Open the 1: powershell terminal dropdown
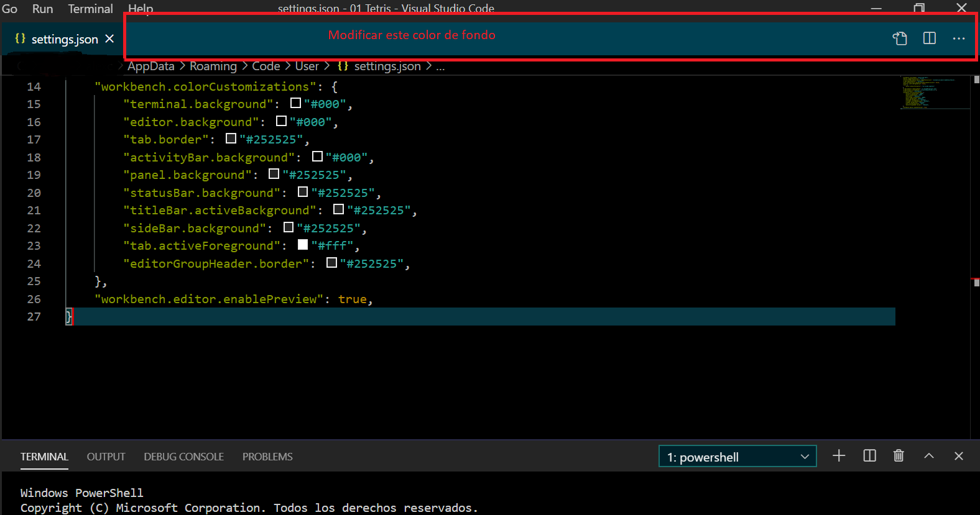Screen dimensions: 980x515 737,457
